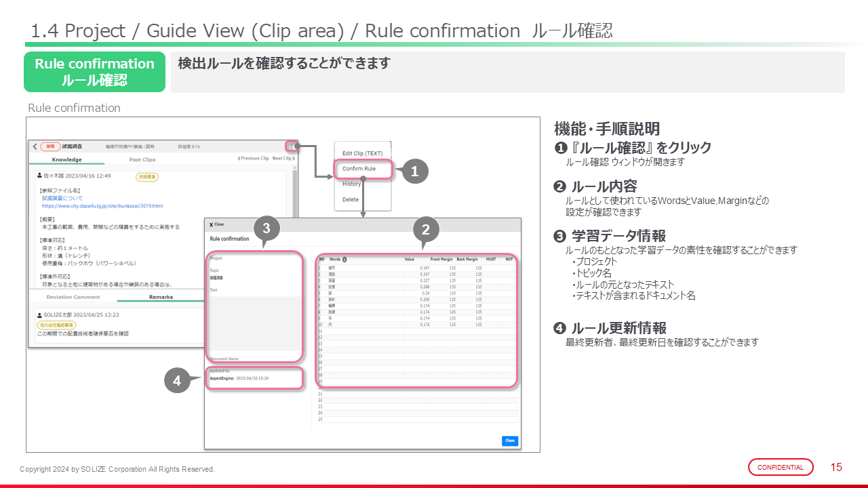Switch to the Knowledge tab
Viewport: 868px width, 488px height.
tap(66, 160)
